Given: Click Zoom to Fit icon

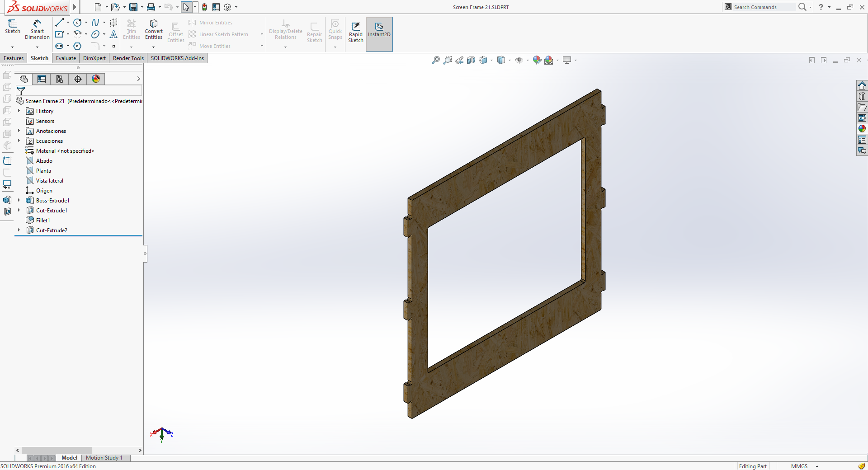Looking at the screenshot, I should (436, 60).
